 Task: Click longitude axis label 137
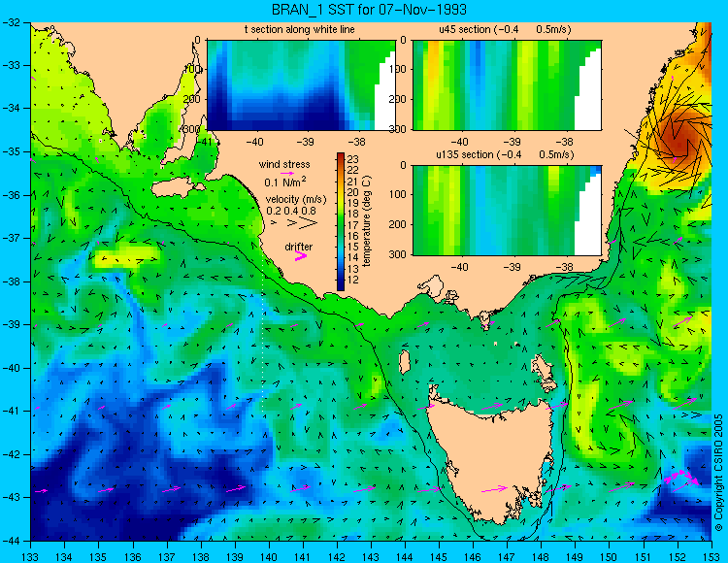(x=167, y=556)
